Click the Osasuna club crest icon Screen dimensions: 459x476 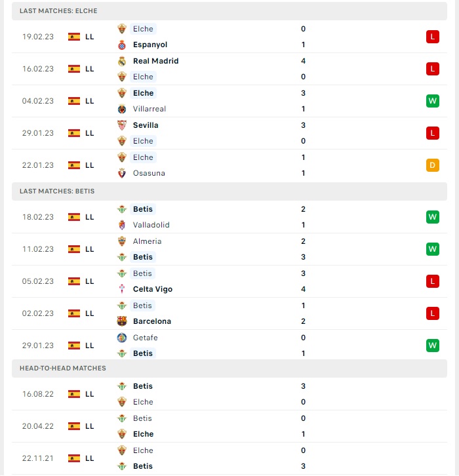(122, 173)
